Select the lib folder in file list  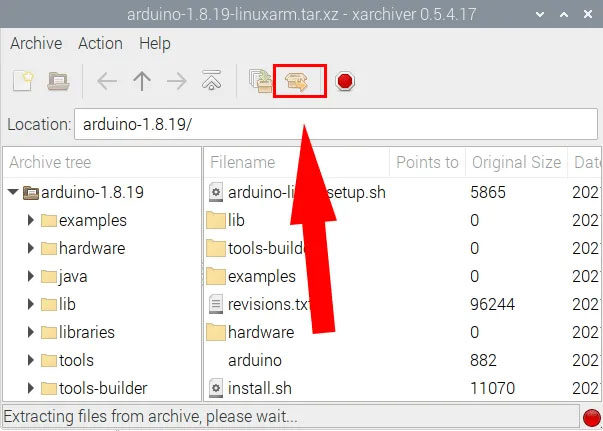click(402, 220)
